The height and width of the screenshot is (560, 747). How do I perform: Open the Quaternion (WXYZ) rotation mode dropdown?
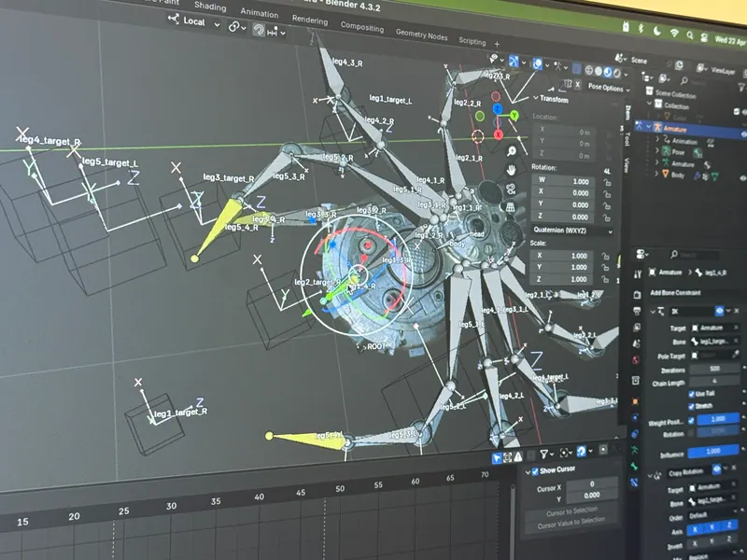572,231
